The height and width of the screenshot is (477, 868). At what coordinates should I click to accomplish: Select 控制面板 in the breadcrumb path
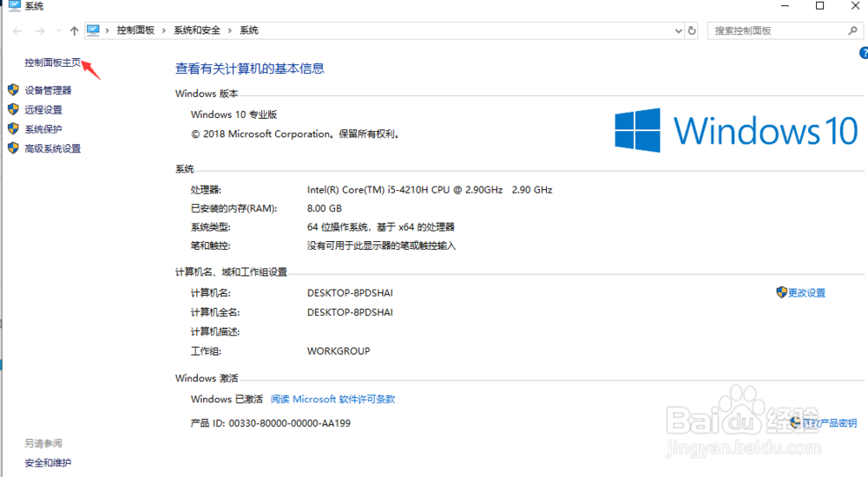pos(135,30)
